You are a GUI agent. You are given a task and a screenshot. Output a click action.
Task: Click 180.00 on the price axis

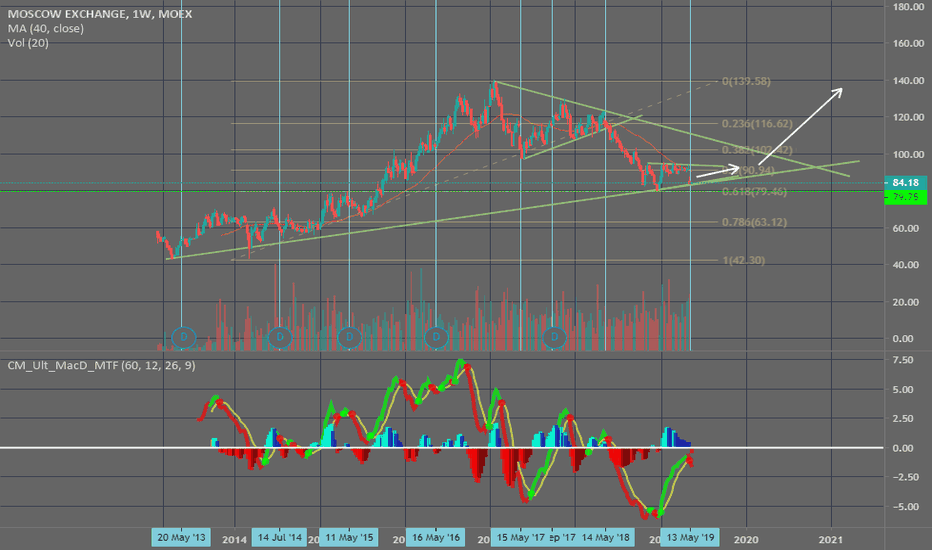pyautogui.click(x=908, y=7)
